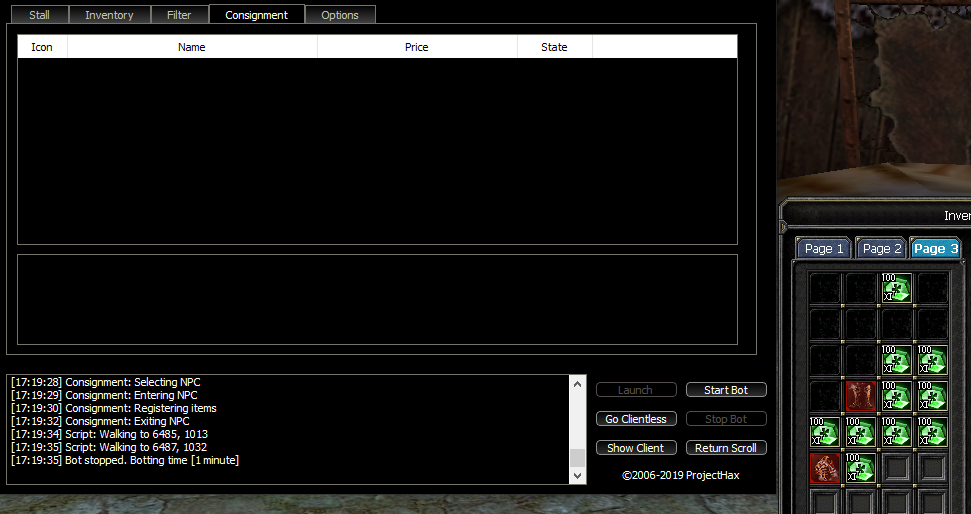Click the red armor item in inventory
The width and height of the screenshot is (971, 514).
pos(825,468)
